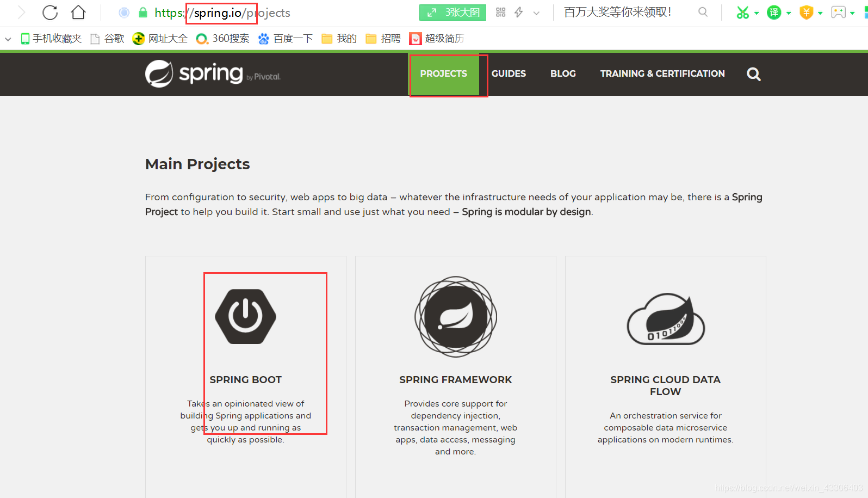Click the Spring Framework description text

tap(456, 427)
